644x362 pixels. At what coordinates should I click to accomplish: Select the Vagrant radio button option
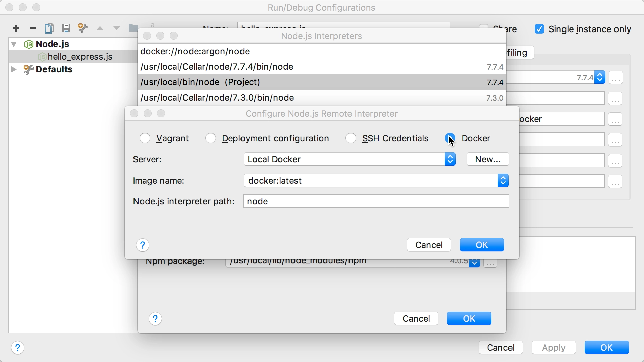point(145,138)
